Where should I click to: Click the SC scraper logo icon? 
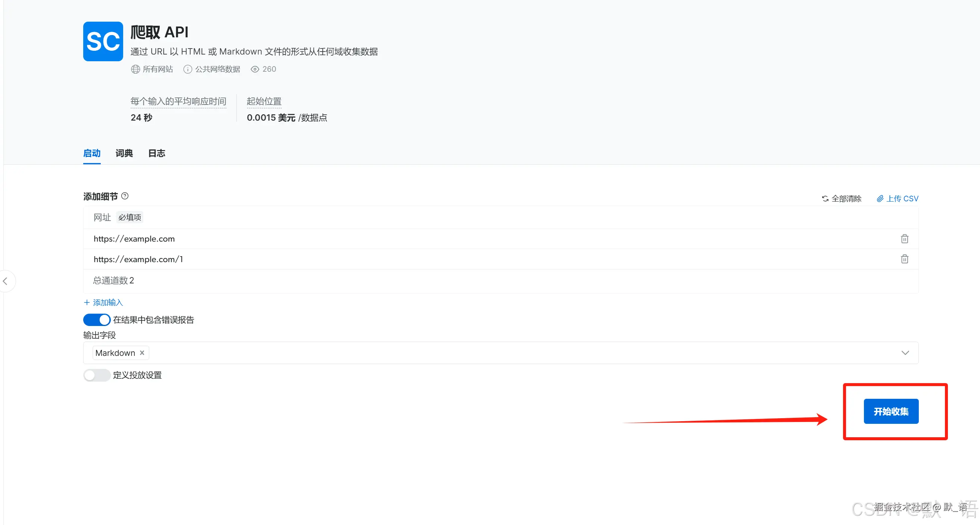(103, 41)
